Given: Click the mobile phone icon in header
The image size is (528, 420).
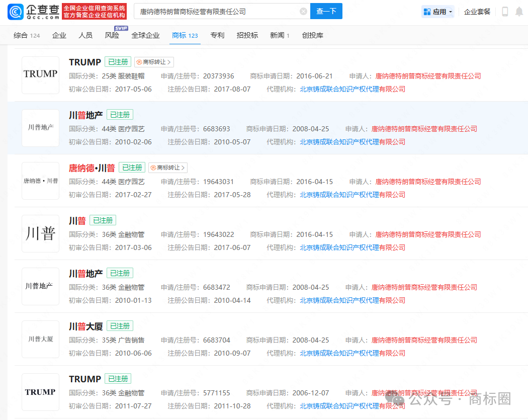Looking at the screenshot, I should pyautogui.click(x=505, y=12).
